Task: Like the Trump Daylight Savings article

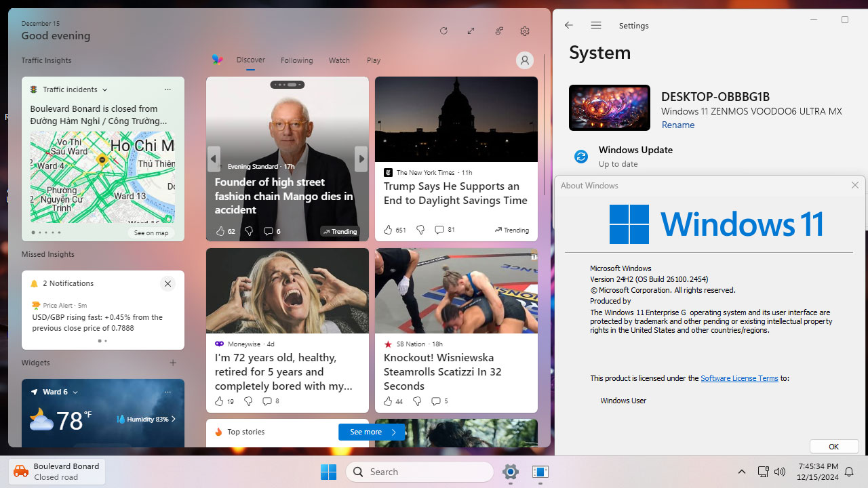Action: pos(388,230)
